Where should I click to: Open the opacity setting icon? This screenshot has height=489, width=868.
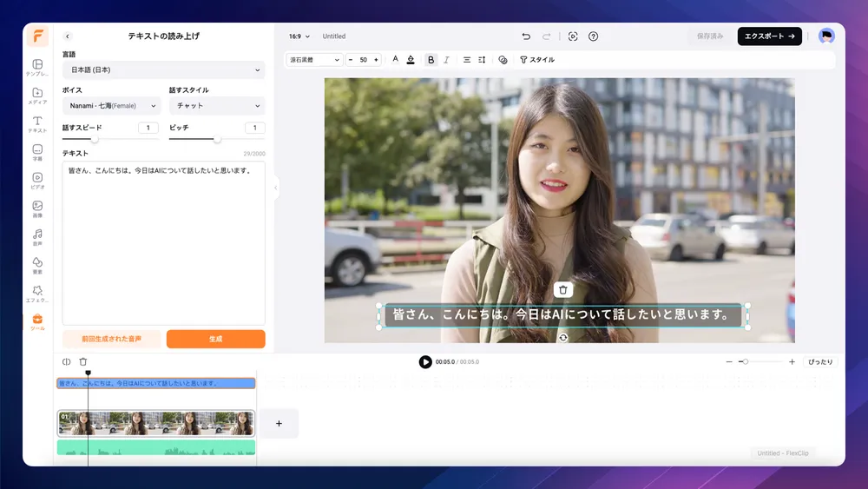(503, 60)
